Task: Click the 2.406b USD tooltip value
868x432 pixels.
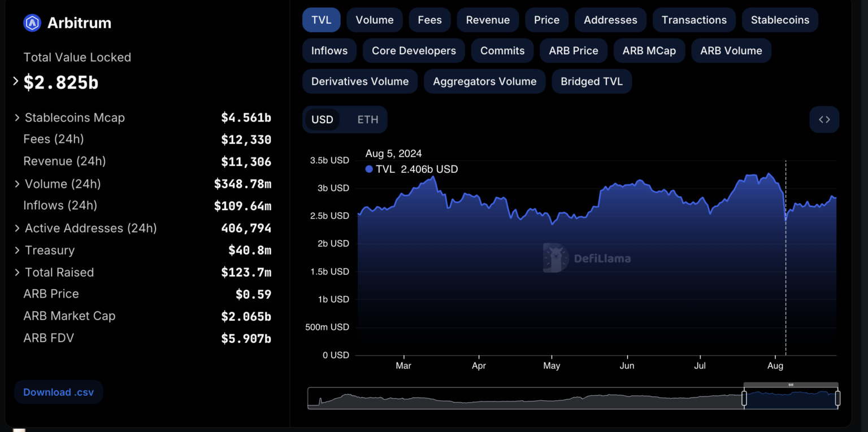Action: point(429,169)
